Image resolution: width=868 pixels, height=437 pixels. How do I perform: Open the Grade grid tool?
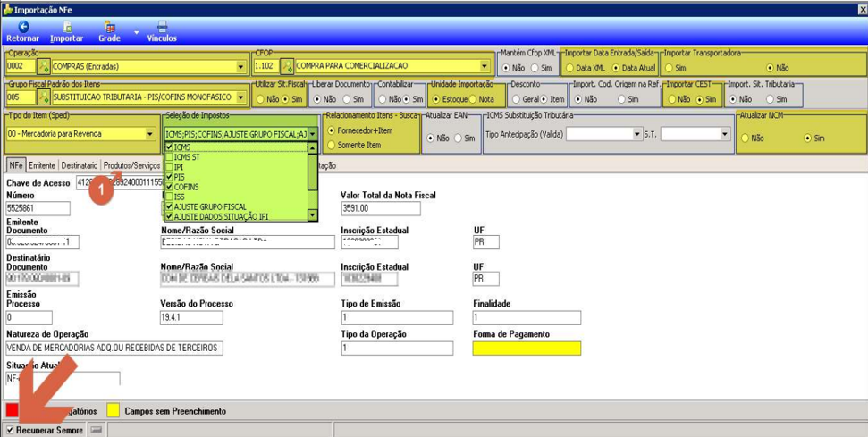coord(110,26)
